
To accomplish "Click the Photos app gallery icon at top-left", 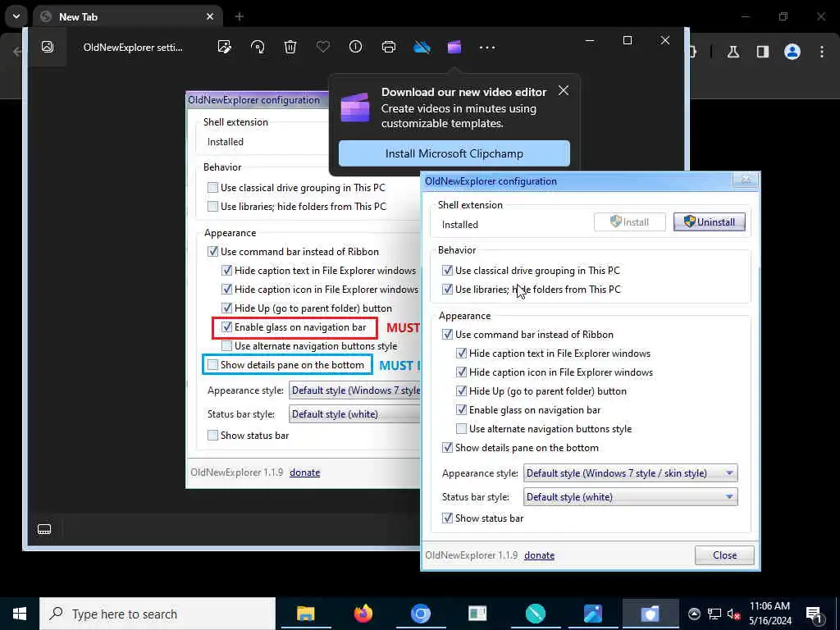I will (x=48, y=47).
